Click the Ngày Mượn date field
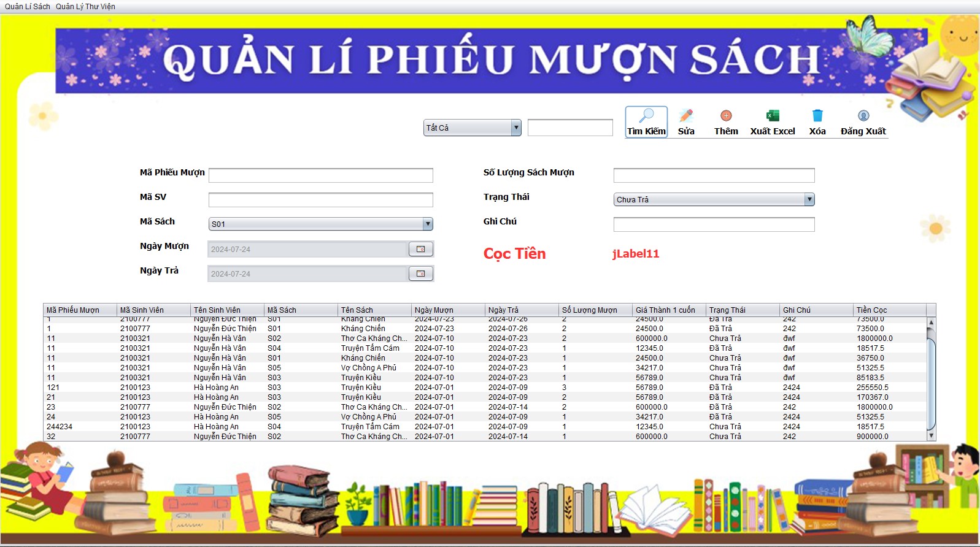 [308, 249]
